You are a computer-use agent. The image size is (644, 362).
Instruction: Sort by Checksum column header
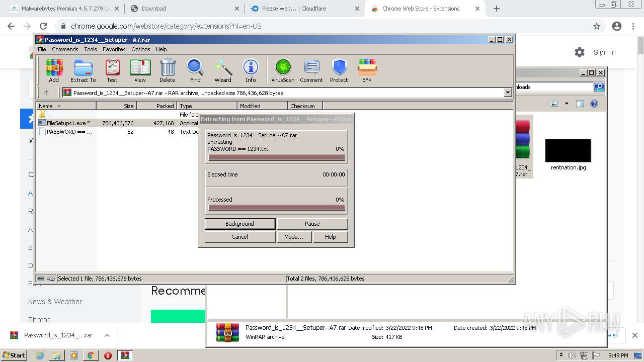click(x=305, y=106)
